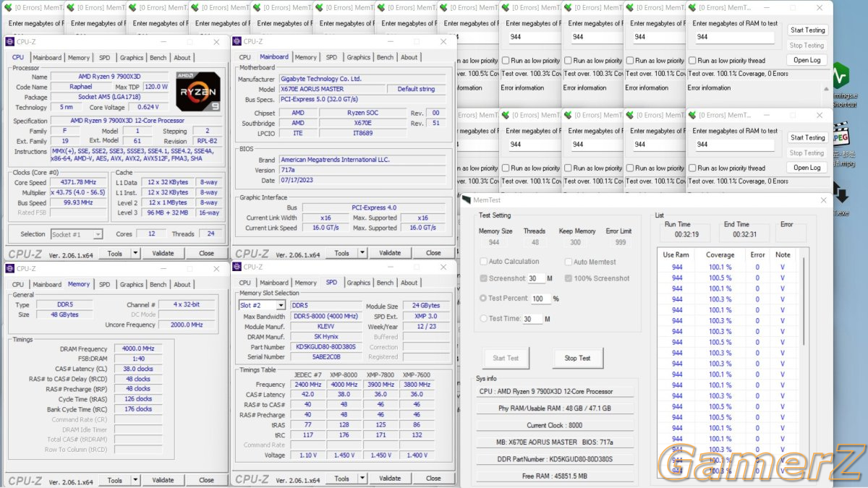This screenshot has width=868, height=488.
Task: Click Validate in the CPU-Z SPD window
Action: 390,478
